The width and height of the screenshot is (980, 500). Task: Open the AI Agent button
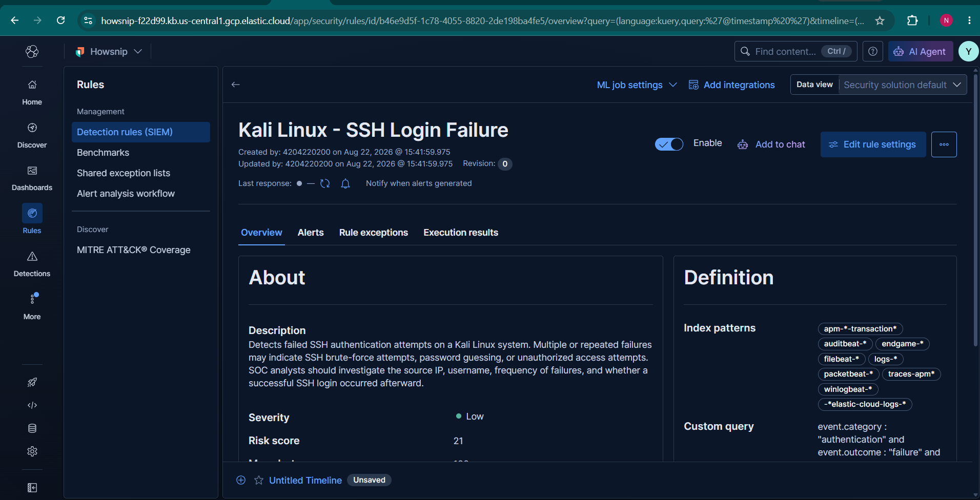click(x=921, y=51)
